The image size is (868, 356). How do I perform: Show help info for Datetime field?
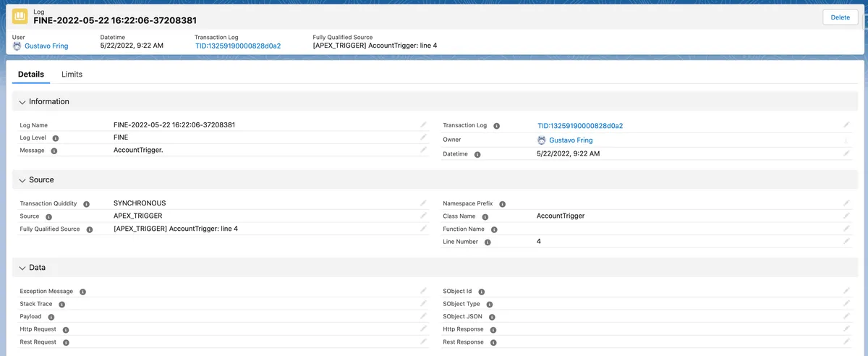tap(477, 154)
